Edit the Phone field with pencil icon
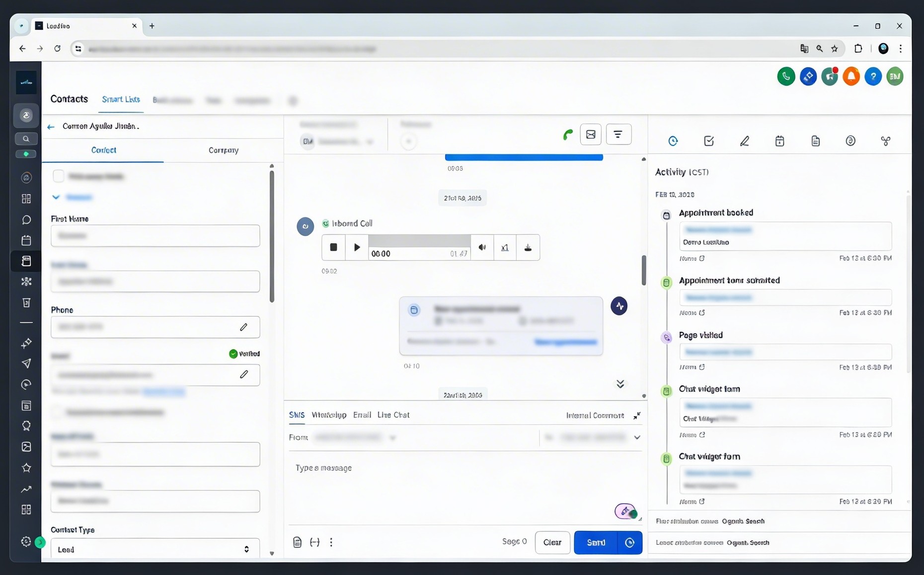The image size is (924, 575). click(x=243, y=327)
